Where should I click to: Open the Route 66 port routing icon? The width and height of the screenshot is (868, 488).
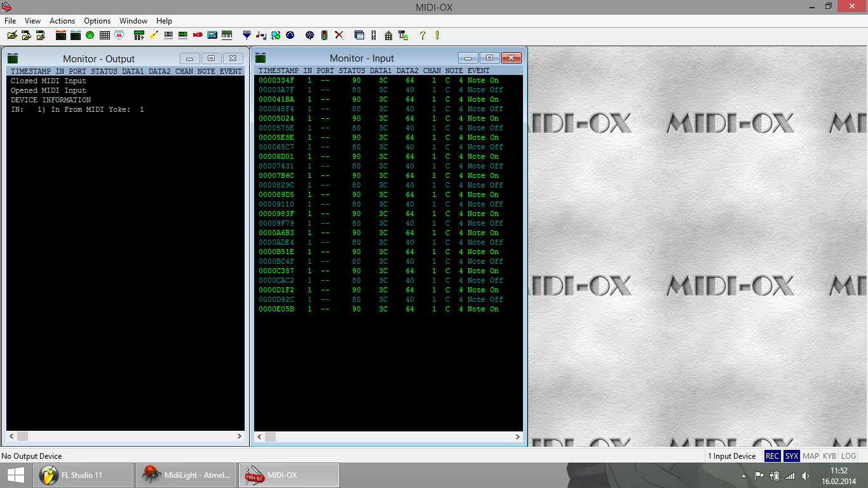click(119, 36)
